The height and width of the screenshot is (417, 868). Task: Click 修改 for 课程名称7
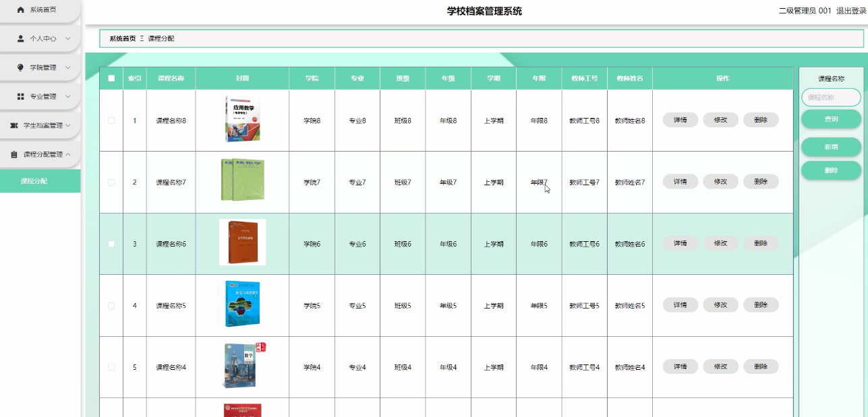[x=721, y=182]
